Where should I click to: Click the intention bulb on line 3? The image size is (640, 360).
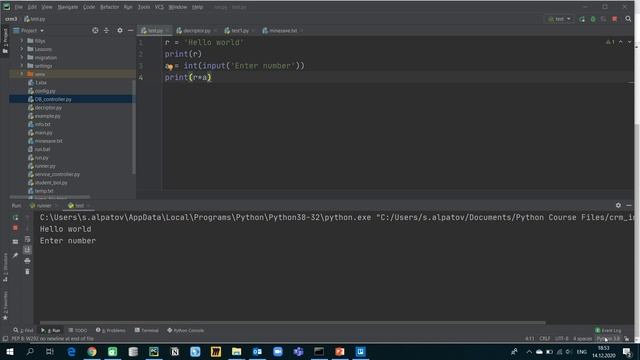coord(170,67)
